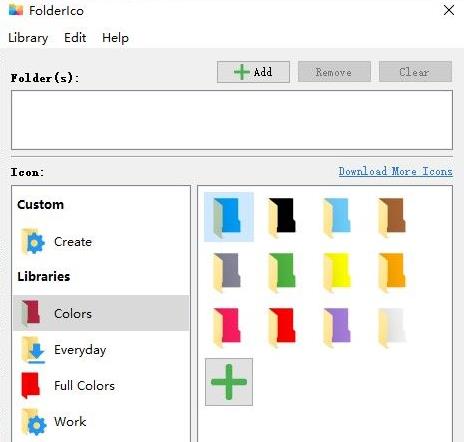Choose the black folder icon

(x=282, y=217)
